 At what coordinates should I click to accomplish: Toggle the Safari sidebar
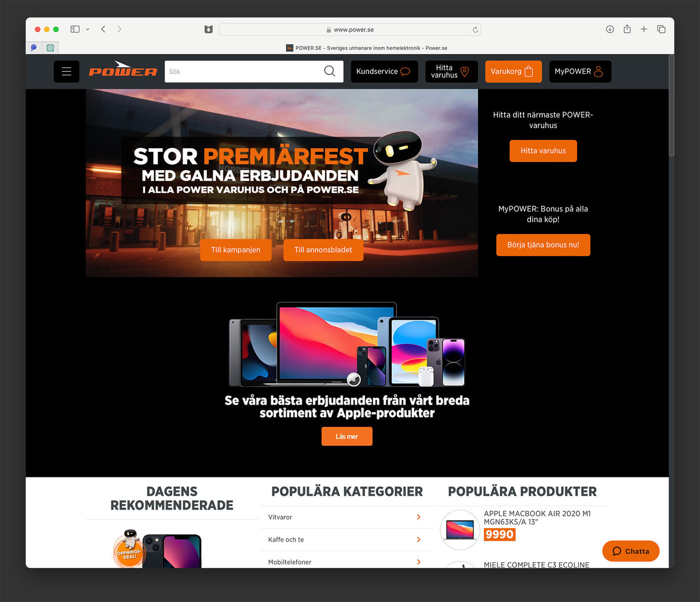75,29
